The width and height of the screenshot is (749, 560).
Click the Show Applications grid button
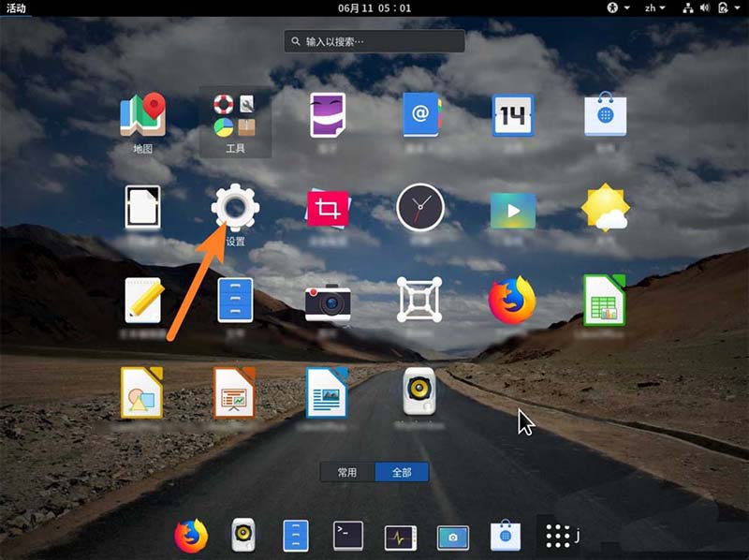pyautogui.click(x=558, y=536)
